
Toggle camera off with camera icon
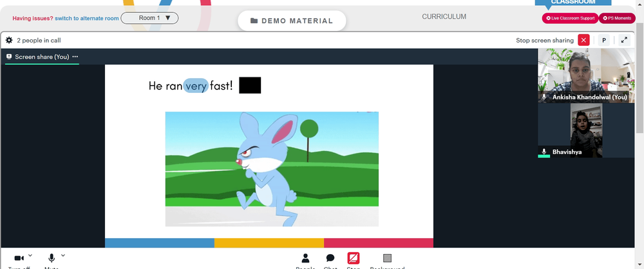19,258
